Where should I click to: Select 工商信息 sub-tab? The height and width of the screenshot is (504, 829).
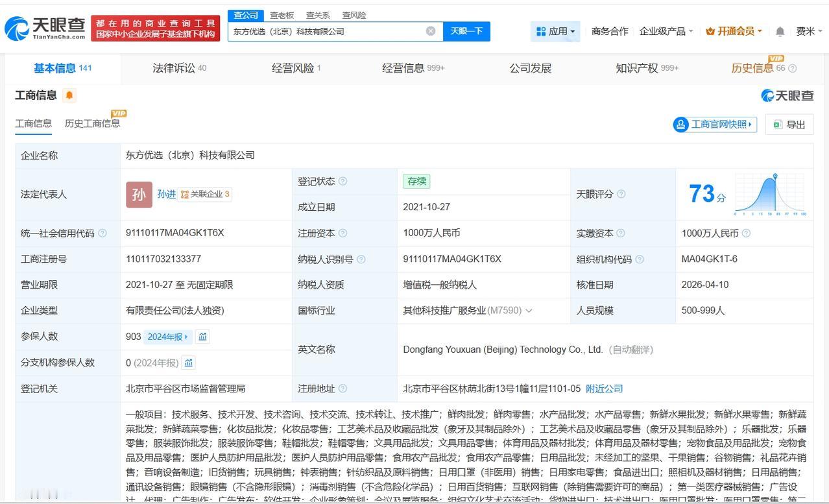(x=33, y=123)
